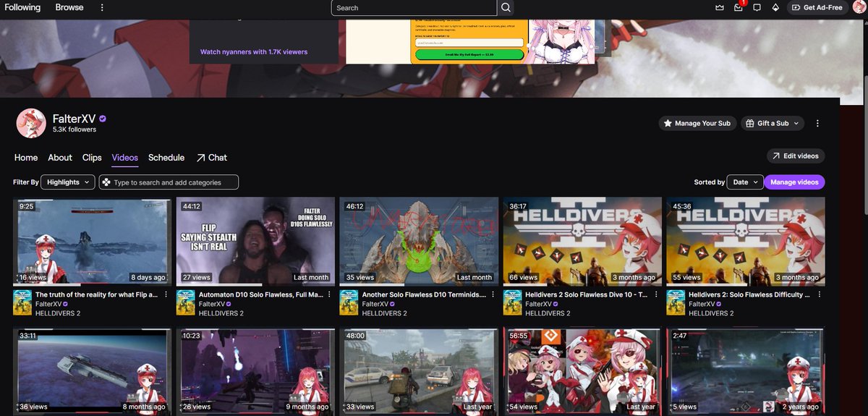Click 'Watch nyanners with 1.7K viewers' link
Screen dimensions: 868x416
coord(254,52)
